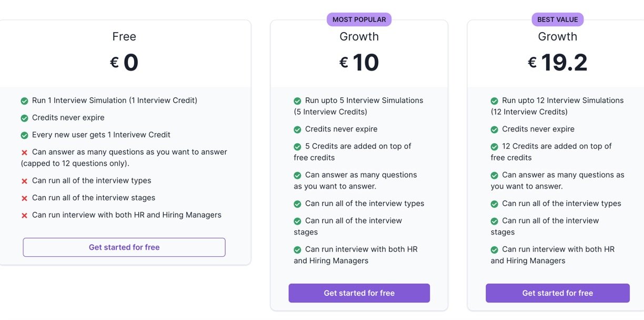Click red X beside Free plan 'HR and Hiring Managers'
Viewport: 644px width, 320px height.
tap(24, 215)
